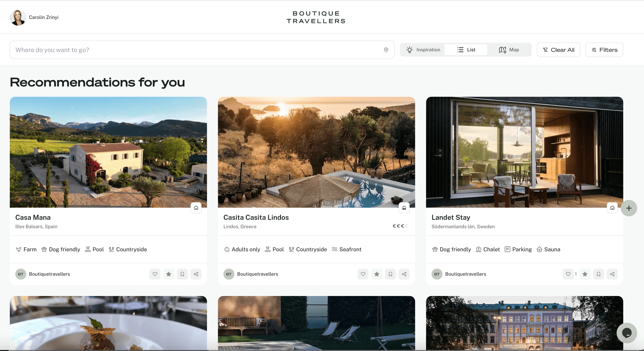This screenshot has width=644, height=351.
Task: Click the Clear All button
Action: (x=558, y=50)
